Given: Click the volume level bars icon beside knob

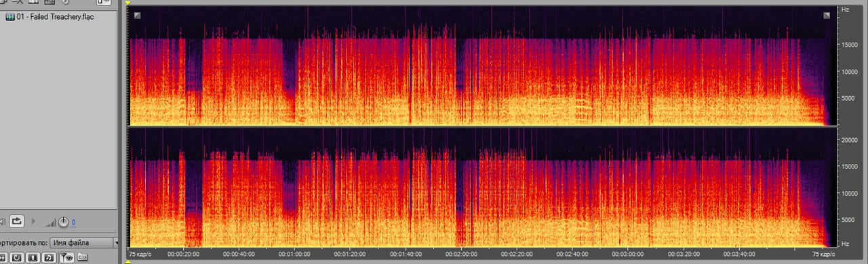Looking at the screenshot, I should [x=51, y=223].
